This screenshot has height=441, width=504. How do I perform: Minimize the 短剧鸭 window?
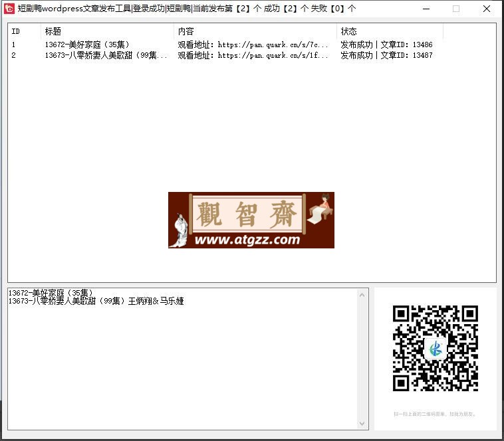[x=426, y=9]
